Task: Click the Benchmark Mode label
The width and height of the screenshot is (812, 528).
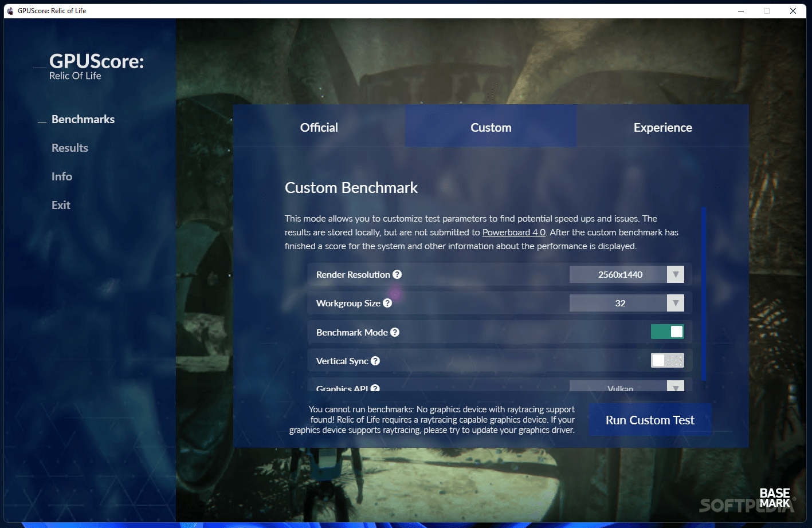Action: click(352, 332)
